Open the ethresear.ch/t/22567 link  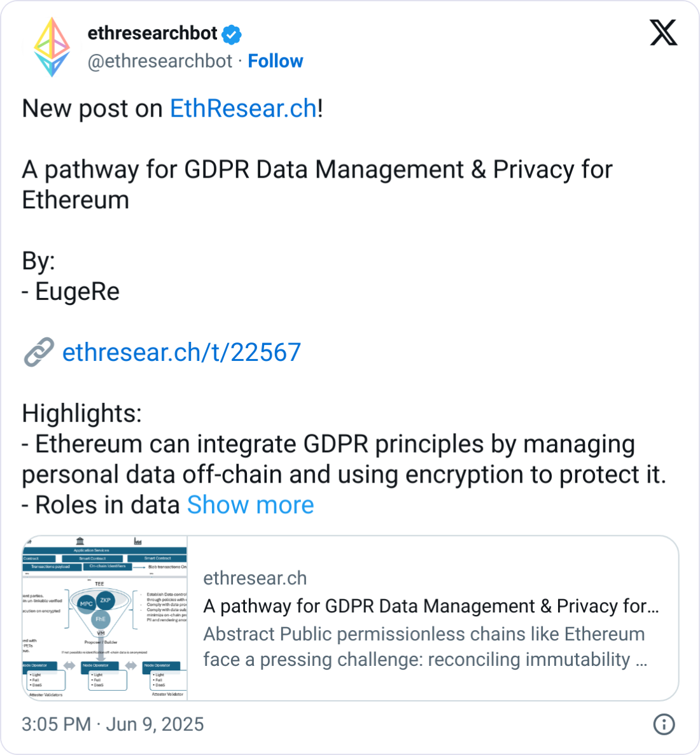pyautogui.click(x=181, y=353)
